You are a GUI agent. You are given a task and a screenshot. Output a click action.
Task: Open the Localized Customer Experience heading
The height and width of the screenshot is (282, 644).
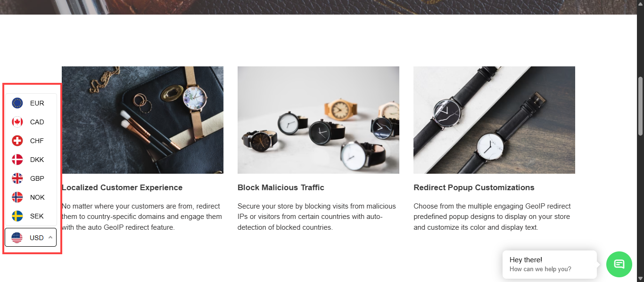(x=122, y=187)
